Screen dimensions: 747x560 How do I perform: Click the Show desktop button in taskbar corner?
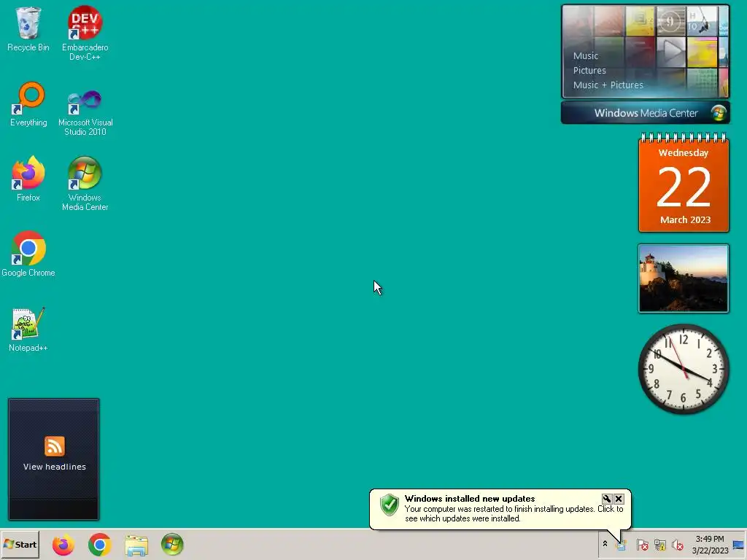[739, 544]
